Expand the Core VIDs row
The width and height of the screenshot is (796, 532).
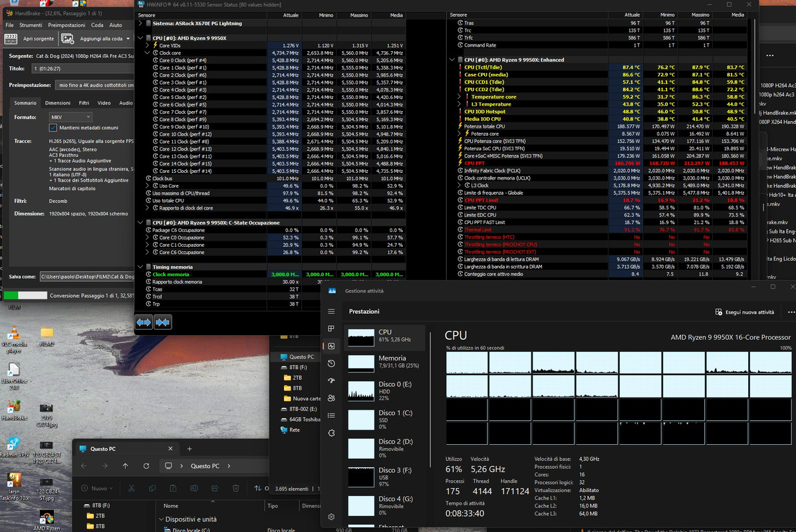(148, 45)
